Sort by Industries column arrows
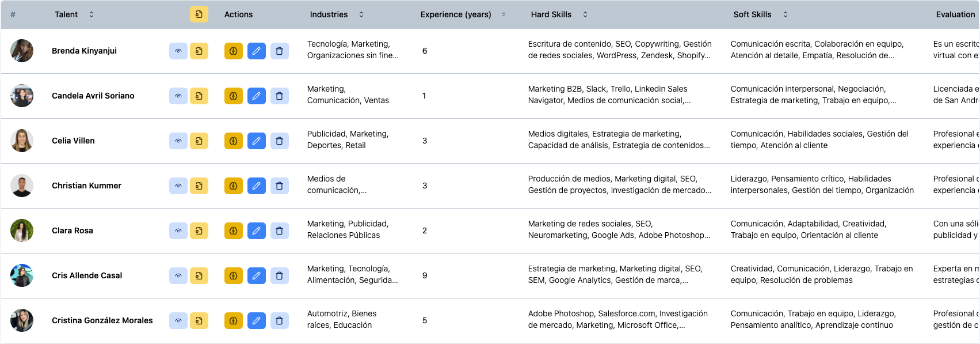 click(361, 14)
